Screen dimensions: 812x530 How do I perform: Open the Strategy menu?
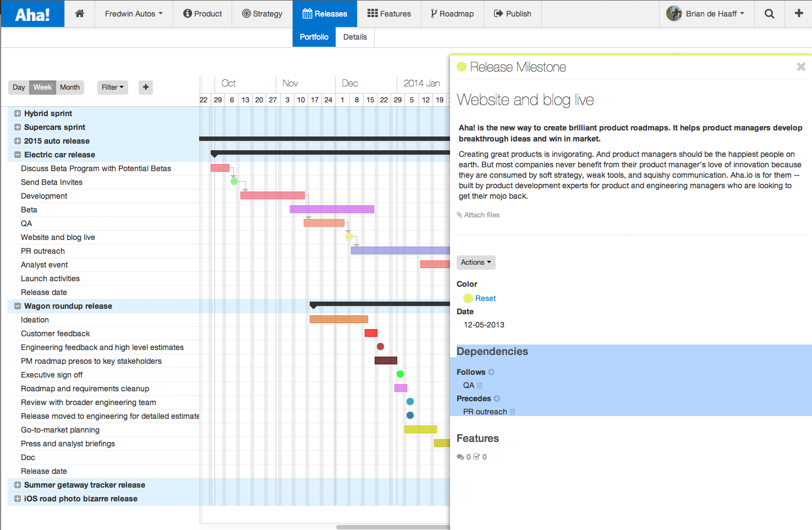[262, 14]
